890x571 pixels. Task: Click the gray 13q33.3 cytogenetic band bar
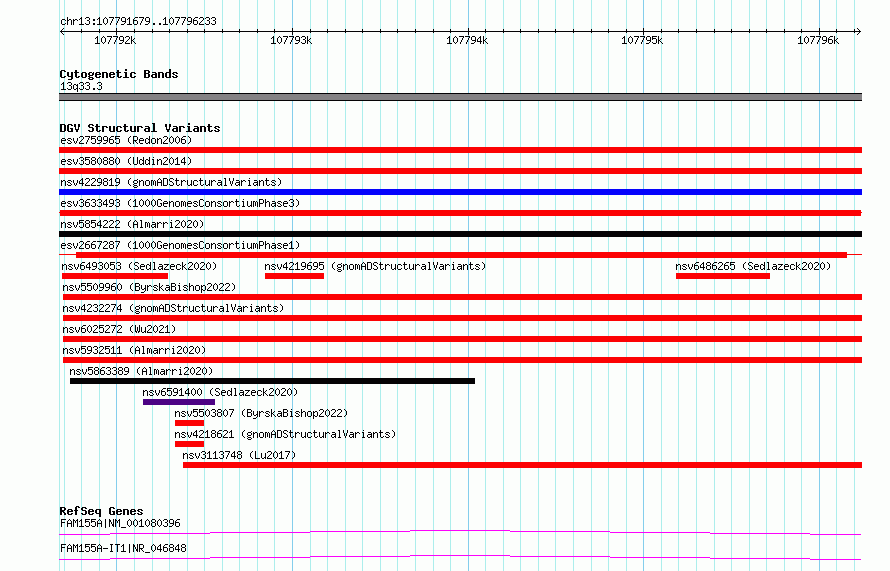tap(460, 97)
